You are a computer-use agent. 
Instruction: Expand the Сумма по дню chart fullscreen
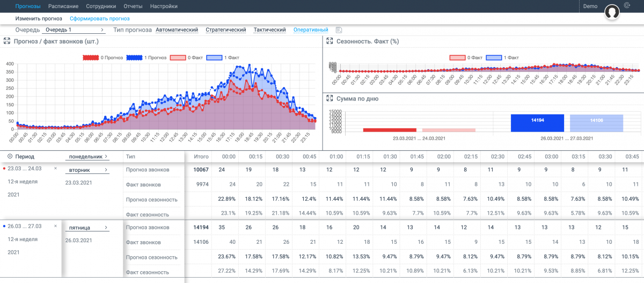(x=330, y=99)
